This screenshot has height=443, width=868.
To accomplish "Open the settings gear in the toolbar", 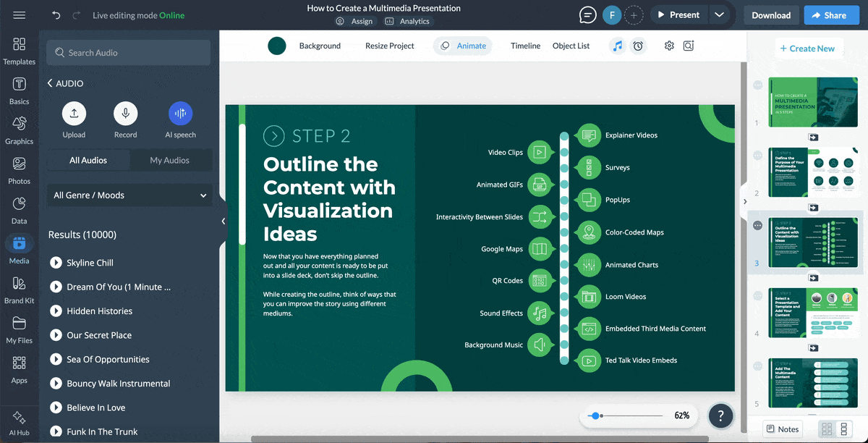I will pyautogui.click(x=669, y=46).
